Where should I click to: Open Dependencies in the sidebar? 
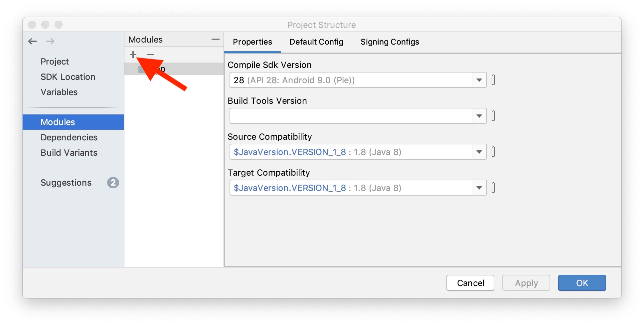(x=69, y=137)
